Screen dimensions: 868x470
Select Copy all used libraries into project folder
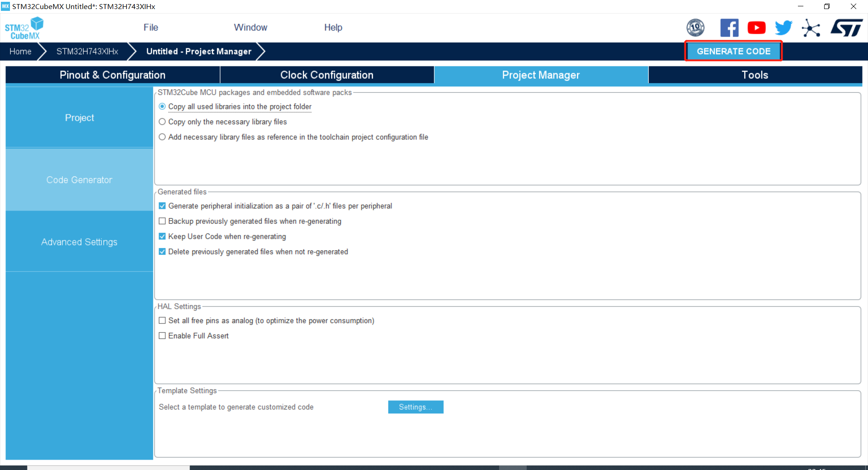tap(162, 107)
